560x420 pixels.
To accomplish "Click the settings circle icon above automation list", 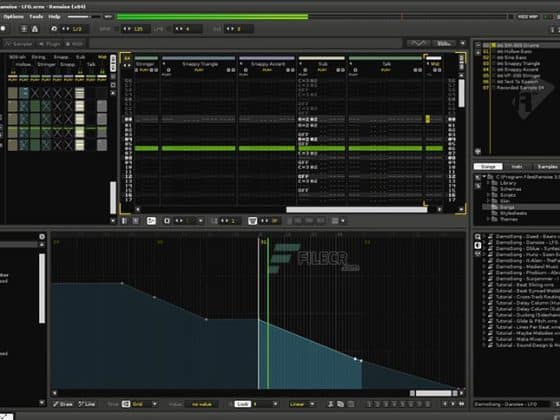I will (x=42, y=236).
